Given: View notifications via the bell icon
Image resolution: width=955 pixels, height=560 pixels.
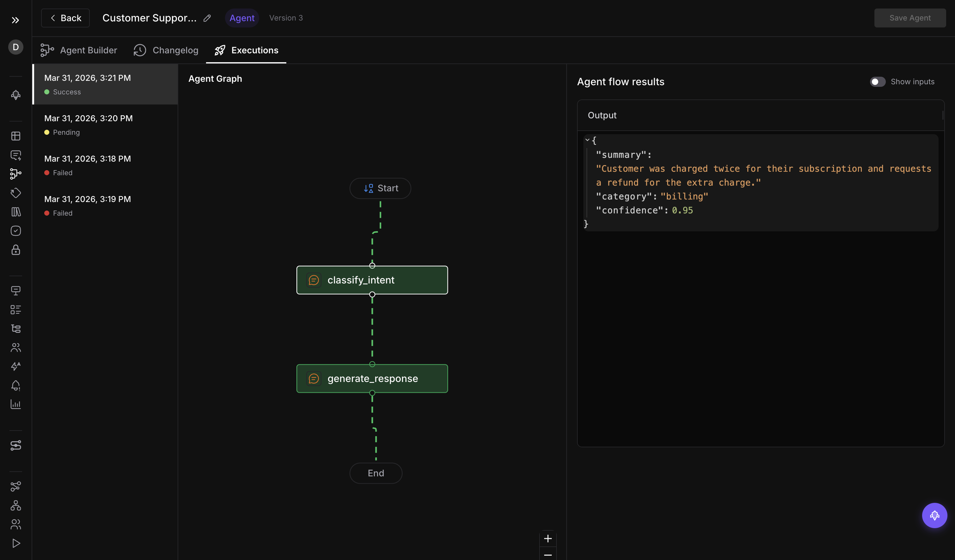Looking at the screenshot, I should [x=15, y=385].
